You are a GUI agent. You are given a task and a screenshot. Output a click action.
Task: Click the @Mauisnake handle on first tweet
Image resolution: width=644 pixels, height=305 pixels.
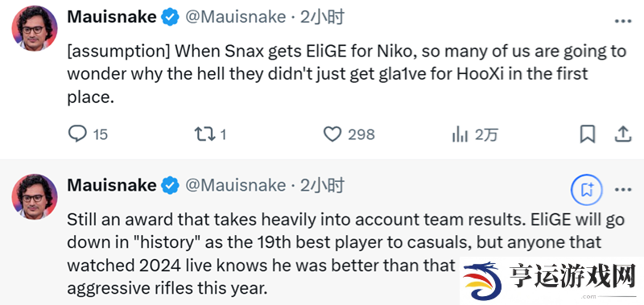coord(235,17)
